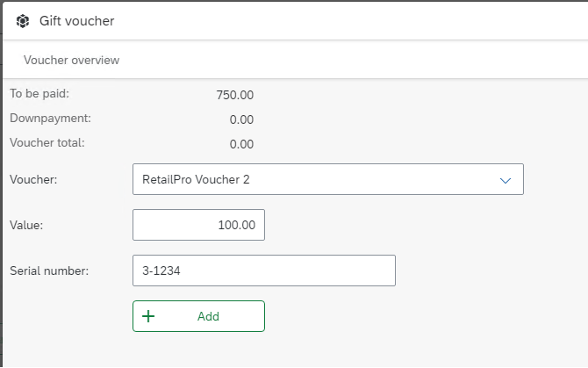Switch to the Voucher overview tab

pos(71,60)
